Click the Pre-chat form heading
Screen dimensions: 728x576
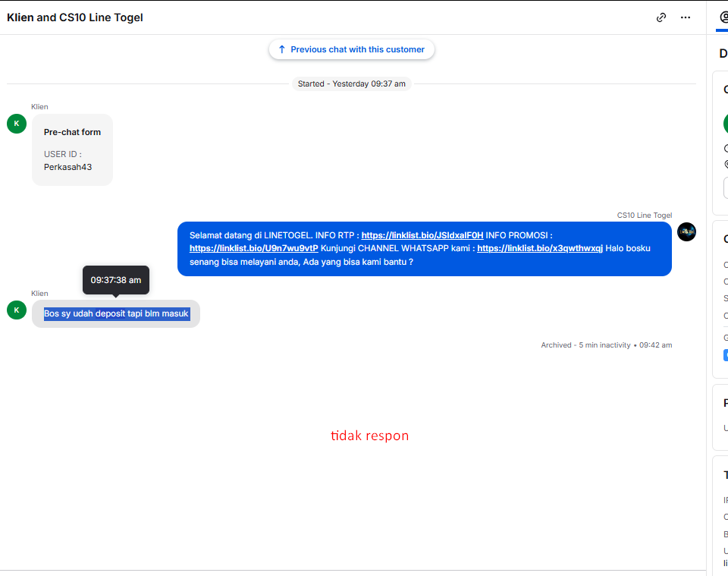tap(73, 132)
